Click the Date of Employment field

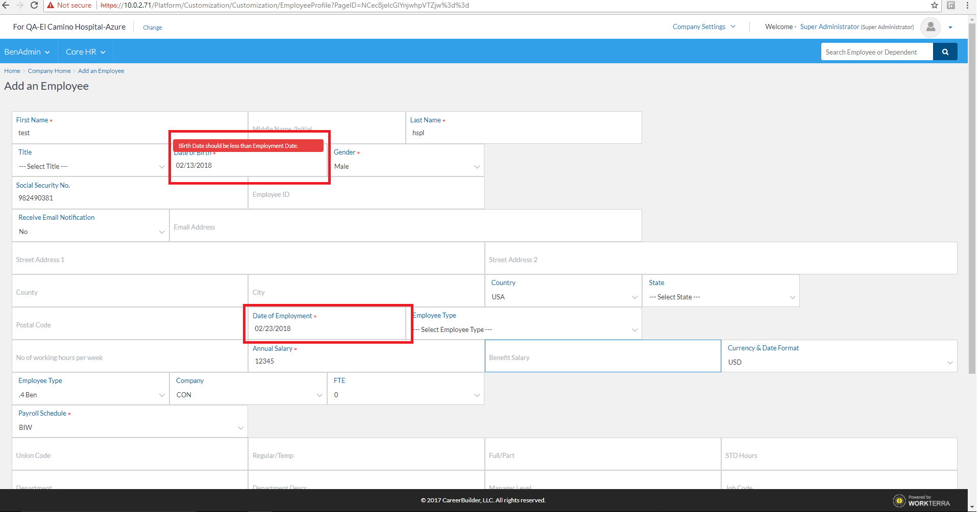point(327,329)
